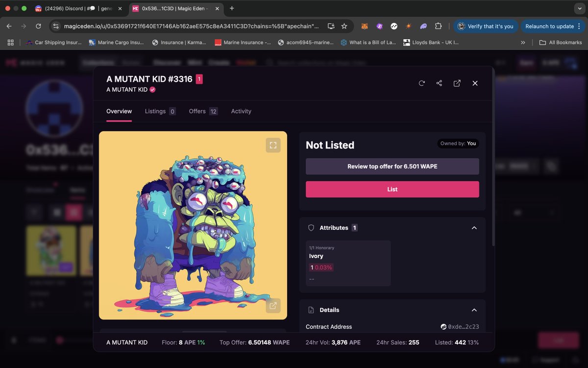Screen dimensions: 588x368
Task: Expand NFT image to fullscreen
Action: coord(273,145)
